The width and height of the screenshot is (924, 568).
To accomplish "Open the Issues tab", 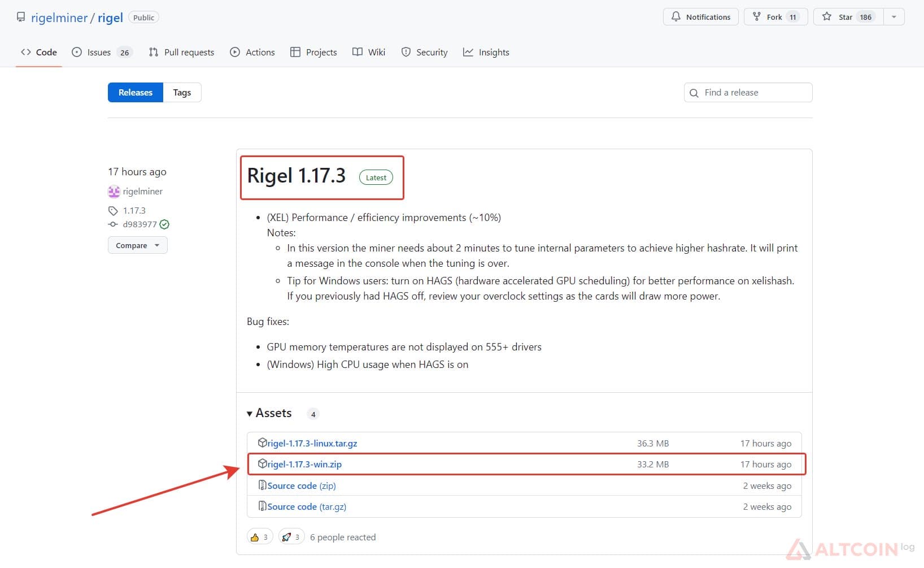I will click(102, 52).
